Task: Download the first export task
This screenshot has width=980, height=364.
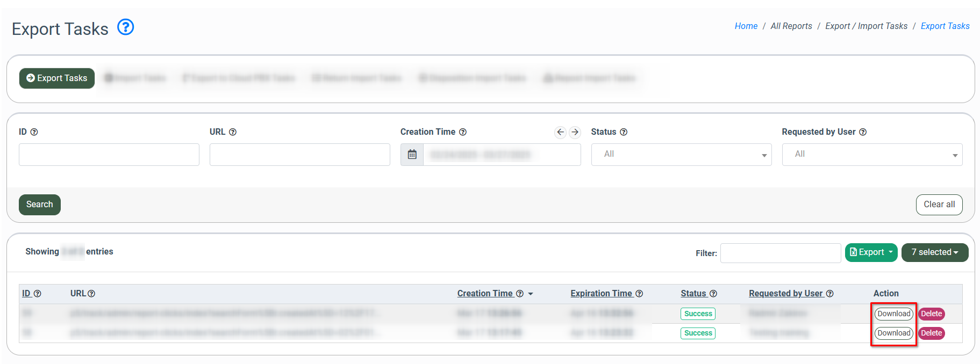Action: tap(893, 314)
